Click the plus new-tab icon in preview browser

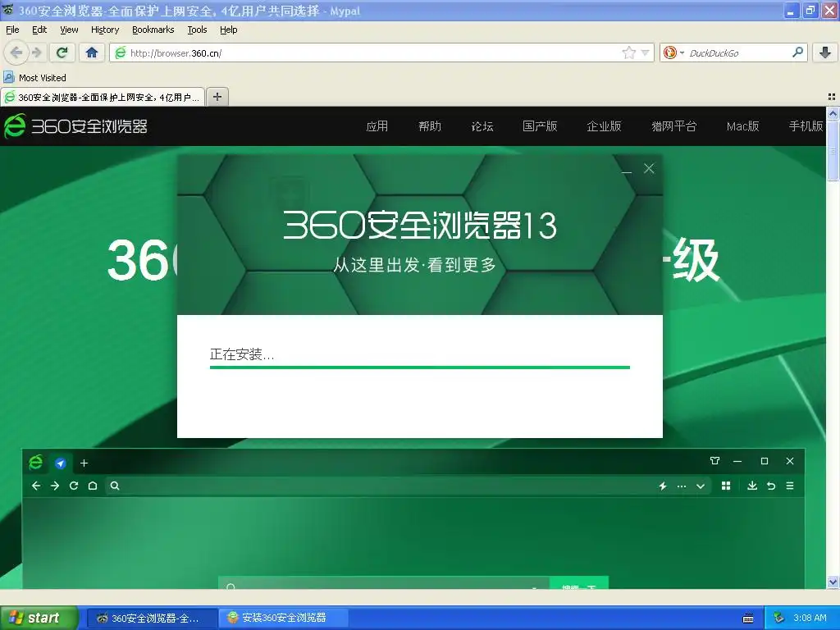(84, 463)
